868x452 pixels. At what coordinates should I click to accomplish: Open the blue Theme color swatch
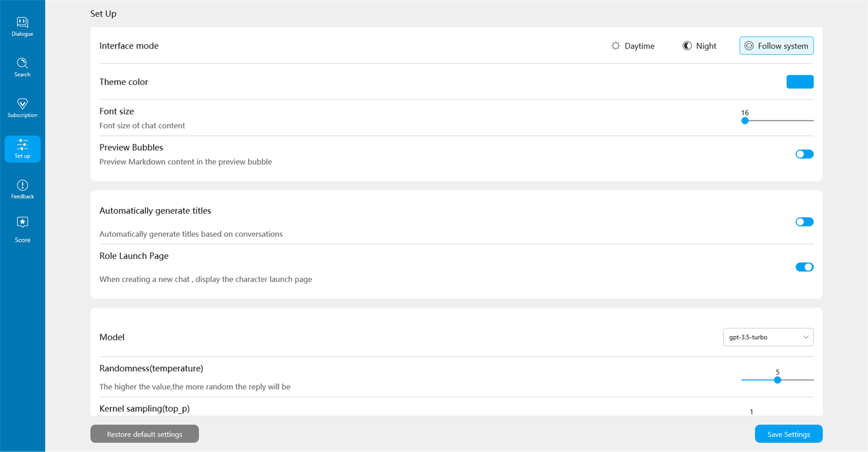coord(800,82)
